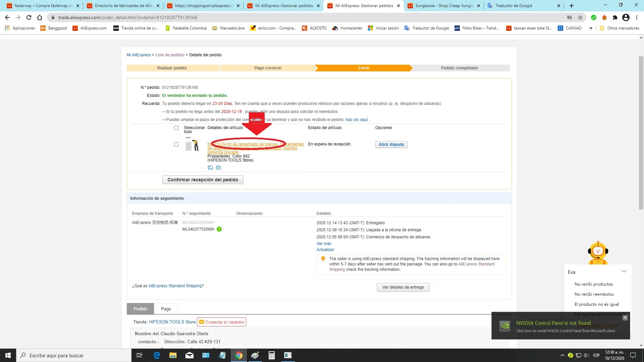Open Chrome from the Windows taskbar

coord(239,355)
